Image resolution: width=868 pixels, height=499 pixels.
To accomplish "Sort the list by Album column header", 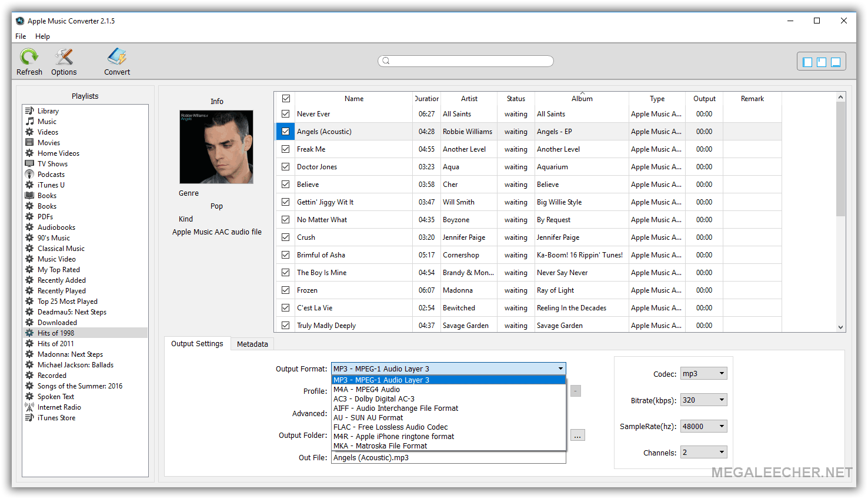I will [582, 98].
